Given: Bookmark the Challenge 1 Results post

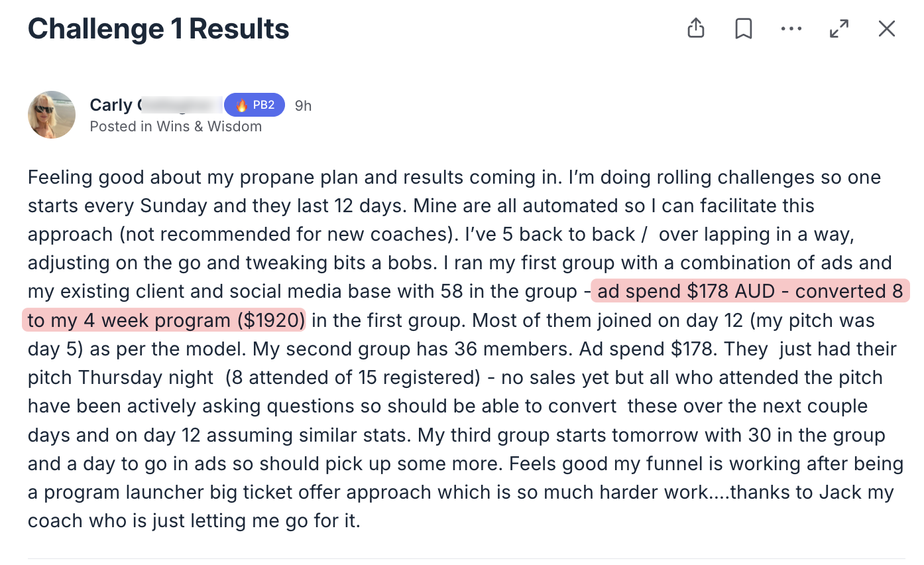Looking at the screenshot, I should click(x=744, y=29).
